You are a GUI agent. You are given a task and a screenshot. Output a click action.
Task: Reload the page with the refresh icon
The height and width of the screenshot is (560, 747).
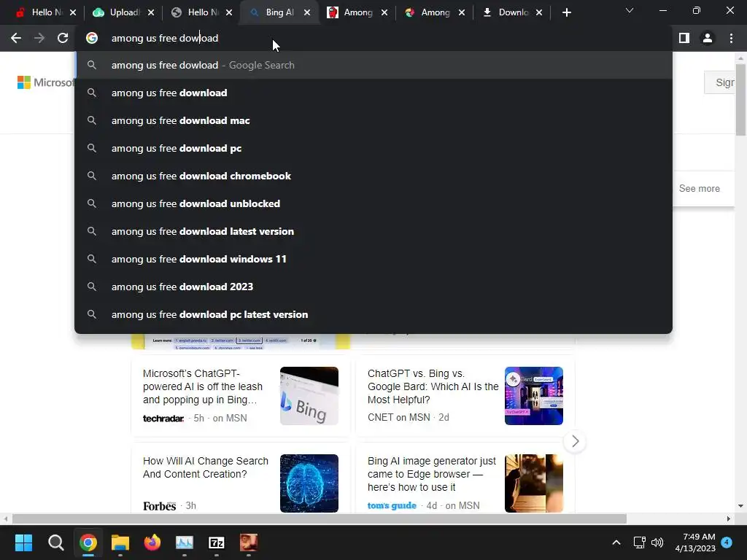(63, 38)
